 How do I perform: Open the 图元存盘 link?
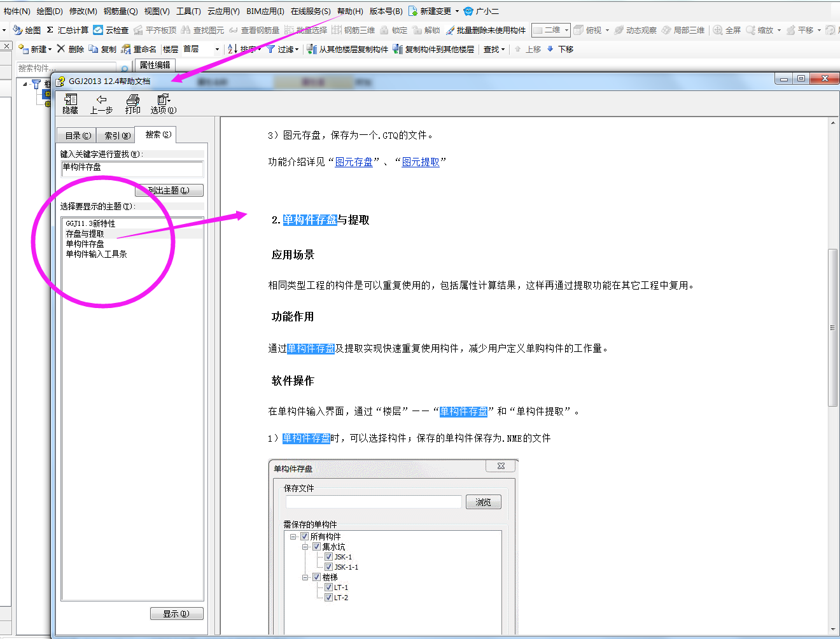(354, 162)
